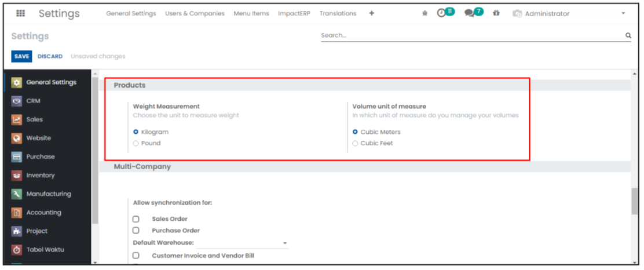Image resolution: width=644 pixels, height=270 pixels.
Task: Click the Multi-Company section heading
Action: tap(142, 166)
